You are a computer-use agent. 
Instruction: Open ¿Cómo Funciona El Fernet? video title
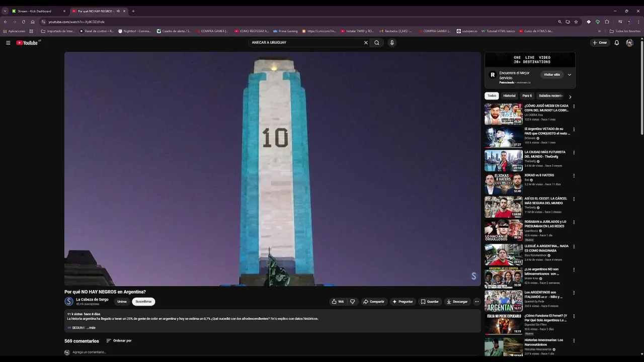tap(546, 318)
